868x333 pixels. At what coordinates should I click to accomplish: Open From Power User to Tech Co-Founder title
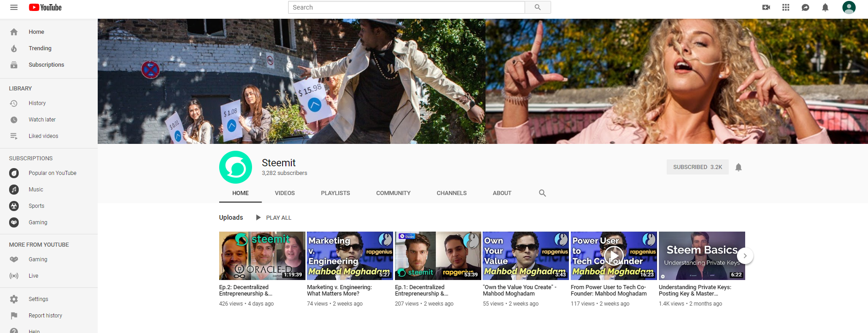click(609, 291)
